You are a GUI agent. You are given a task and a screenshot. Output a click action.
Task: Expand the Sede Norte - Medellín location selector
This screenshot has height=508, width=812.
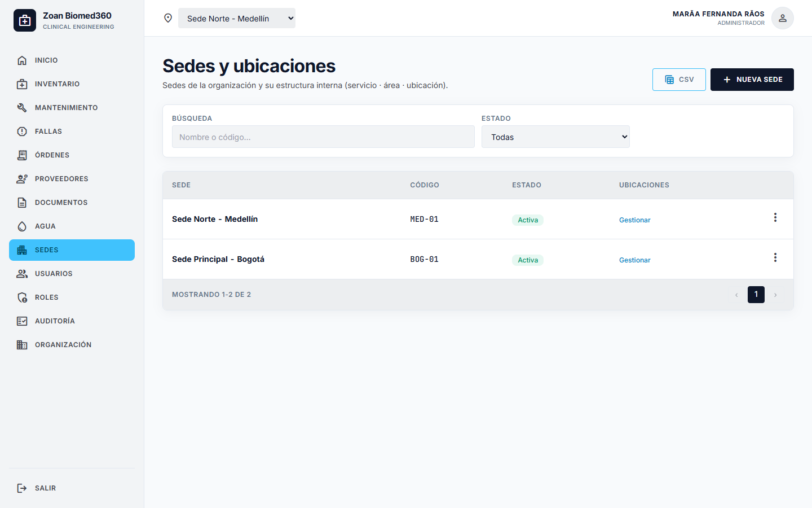237,18
